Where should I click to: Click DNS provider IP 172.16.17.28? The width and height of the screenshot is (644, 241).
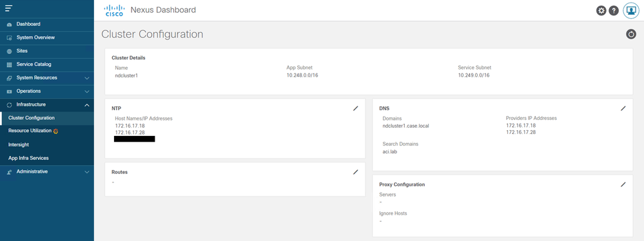click(521, 132)
